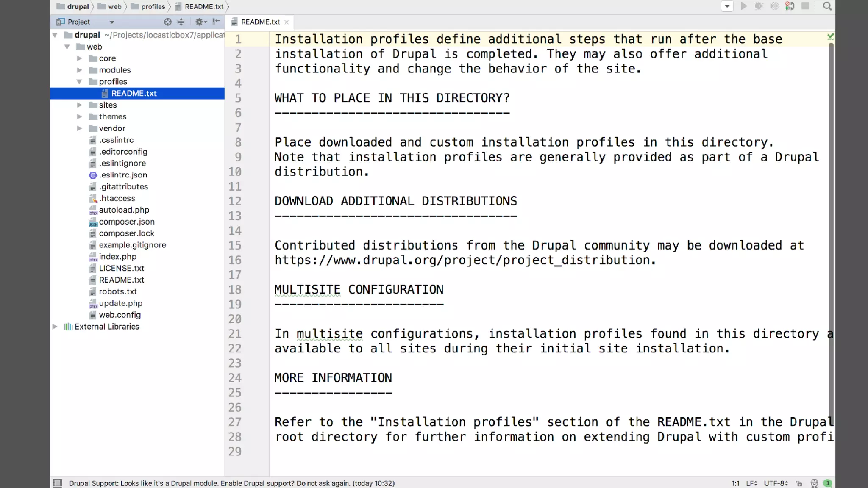Toggle tool window quick-access button bottom-left
This screenshot has height=488, width=868.
58,483
